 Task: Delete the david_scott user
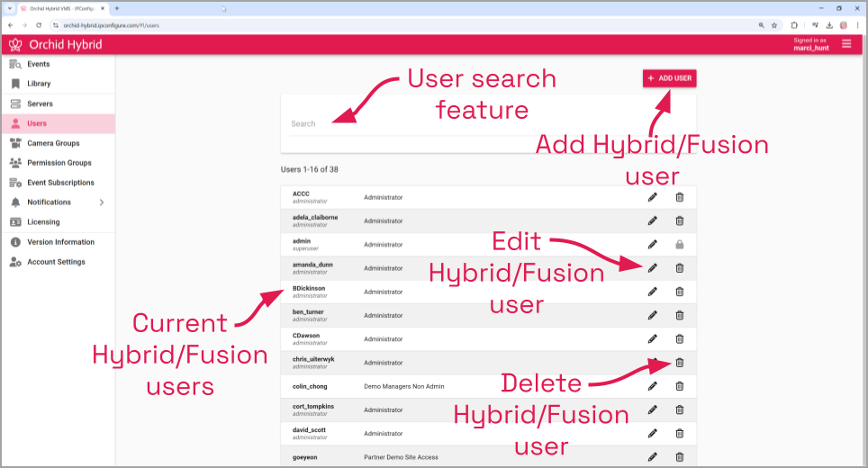(680, 434)
